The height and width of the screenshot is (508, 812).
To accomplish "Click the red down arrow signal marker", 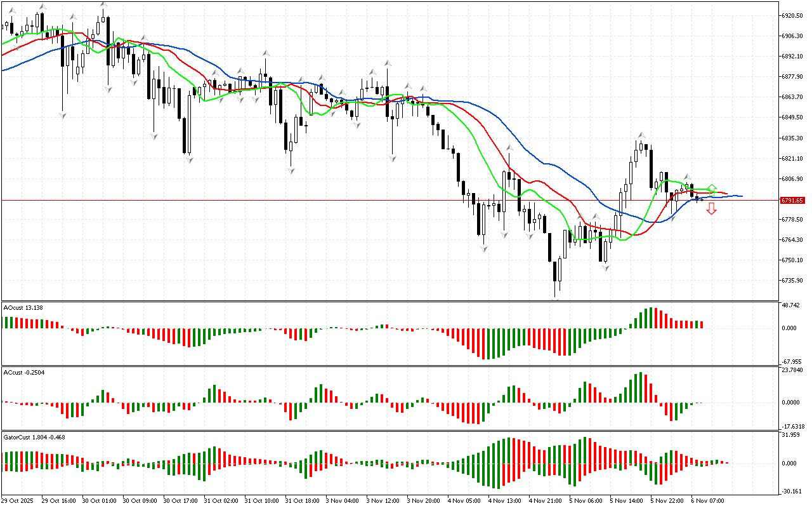I will pos(712,209).
